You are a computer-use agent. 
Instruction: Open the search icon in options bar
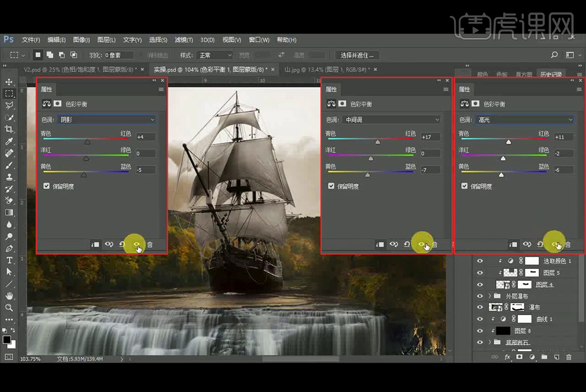coord(554,55)
